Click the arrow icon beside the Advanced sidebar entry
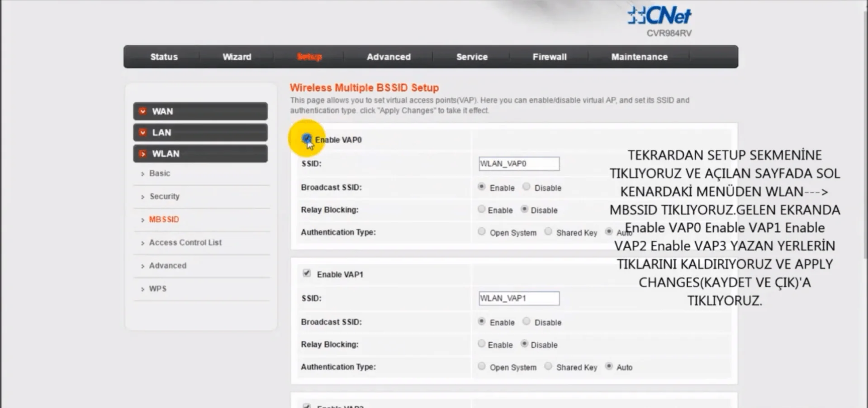This screenshot has height=408, width=868. (x=143, y=266)
